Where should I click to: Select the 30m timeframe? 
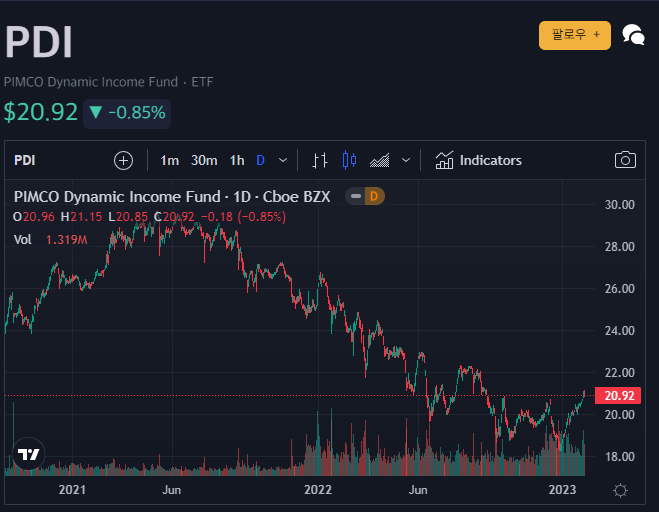[x=204, y=160]
